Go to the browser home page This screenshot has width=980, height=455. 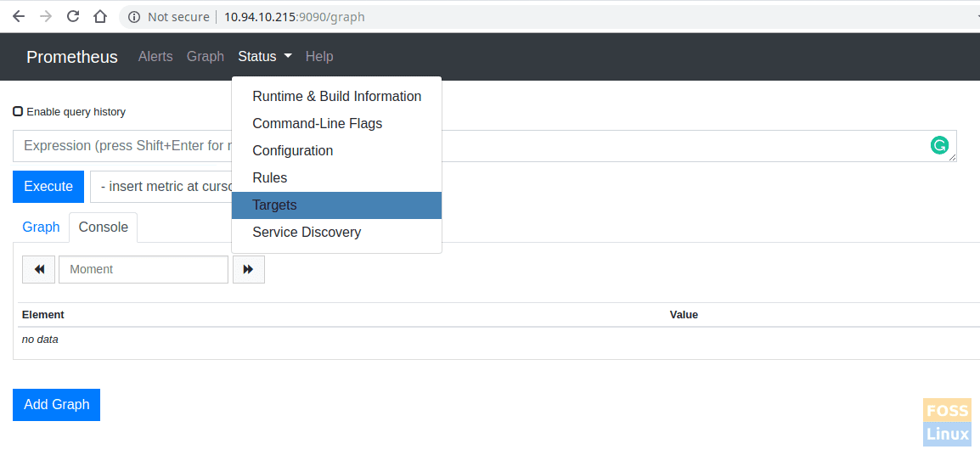100,16
